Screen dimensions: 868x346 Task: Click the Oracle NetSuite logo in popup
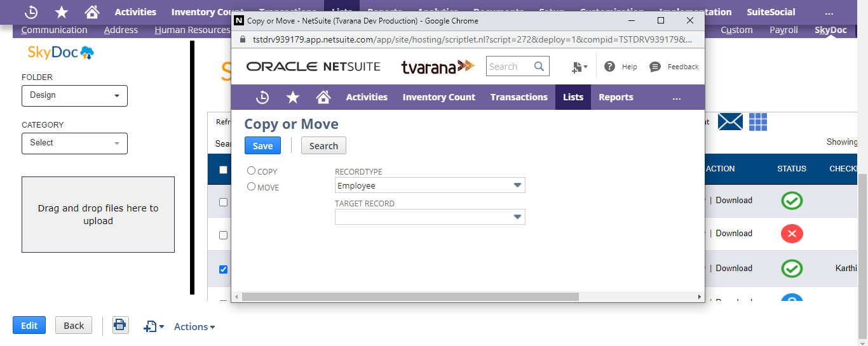point(313,67)
